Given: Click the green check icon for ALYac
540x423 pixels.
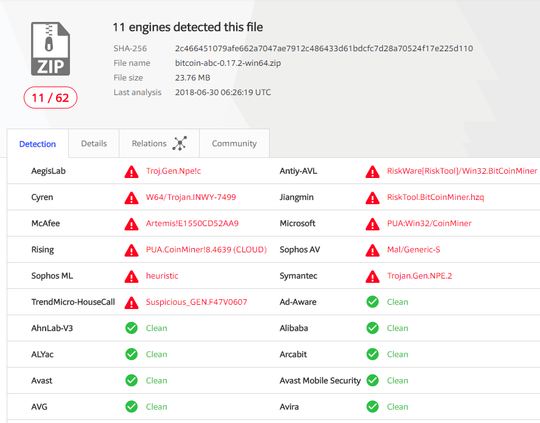Looking at the screenshot, I should click(132, 354).
